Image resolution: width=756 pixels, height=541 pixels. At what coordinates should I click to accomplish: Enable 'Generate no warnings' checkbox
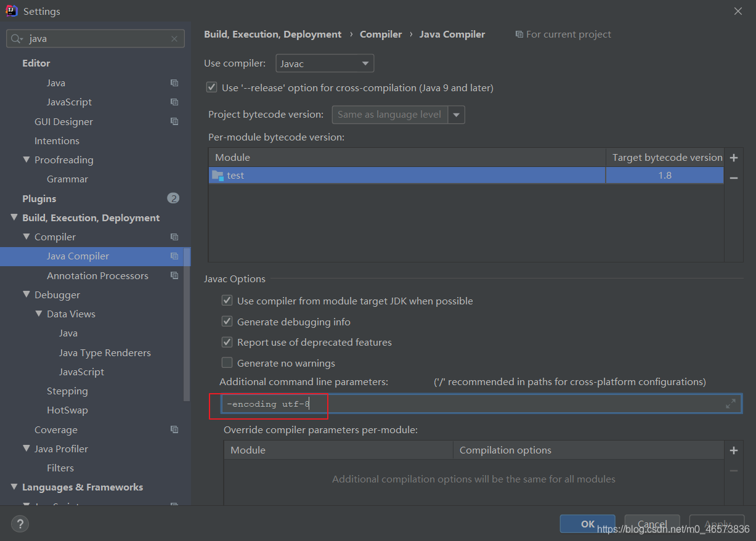(x=227, y=363)
